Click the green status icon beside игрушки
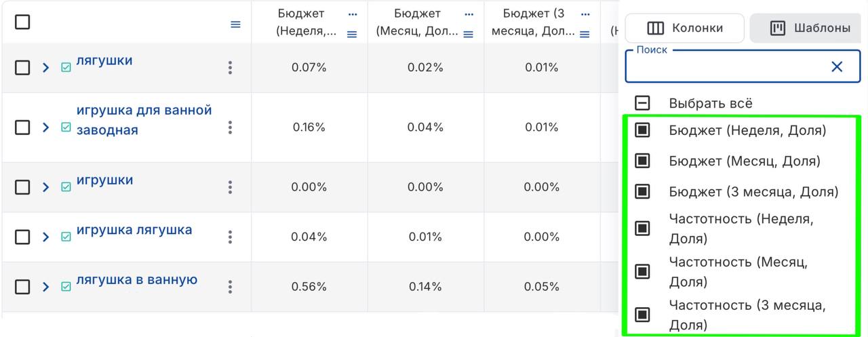This screenshot has width=868, height=337. coord(66,187)
